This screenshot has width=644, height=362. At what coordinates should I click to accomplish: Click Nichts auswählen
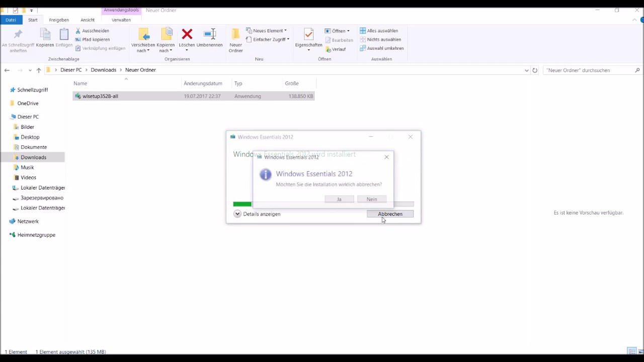click(380, 39)
